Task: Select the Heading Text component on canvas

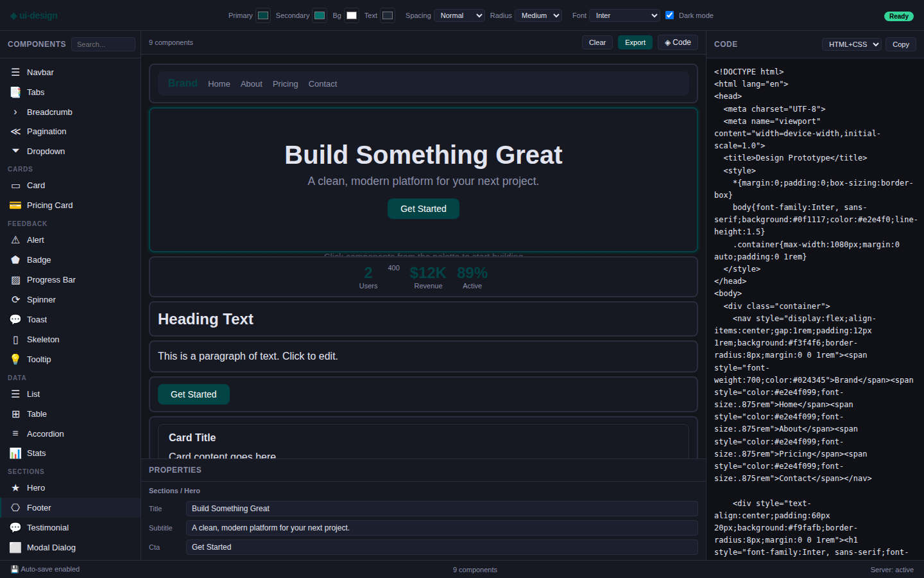Action: click(424, 319)
